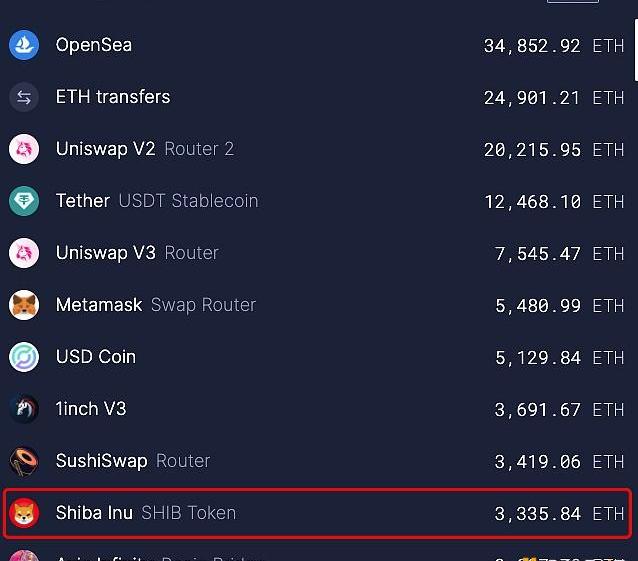The image size is (638, 561).
Task: Open the Uniswap V2 Router 2 link
Action: 145,149
